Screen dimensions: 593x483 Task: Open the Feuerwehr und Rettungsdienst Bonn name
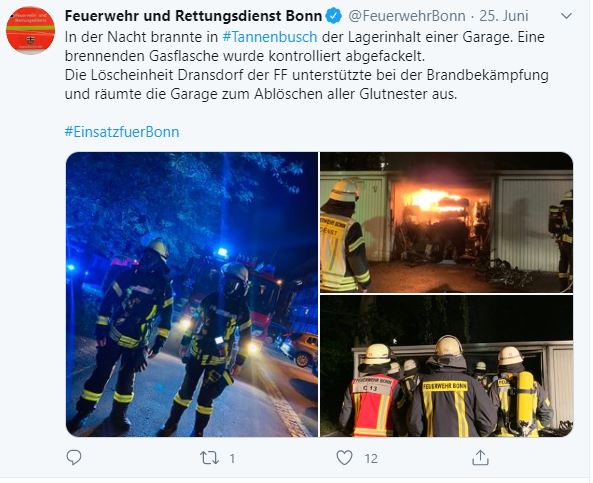click(x=193, y=16)
